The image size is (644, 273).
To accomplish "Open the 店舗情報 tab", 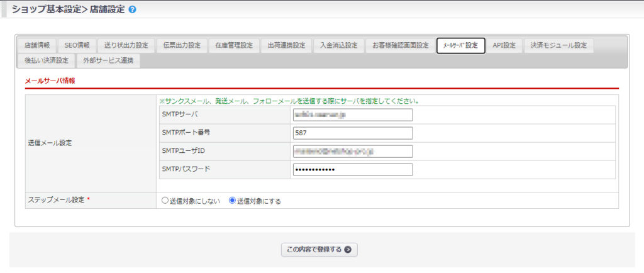I will [37, 45].
